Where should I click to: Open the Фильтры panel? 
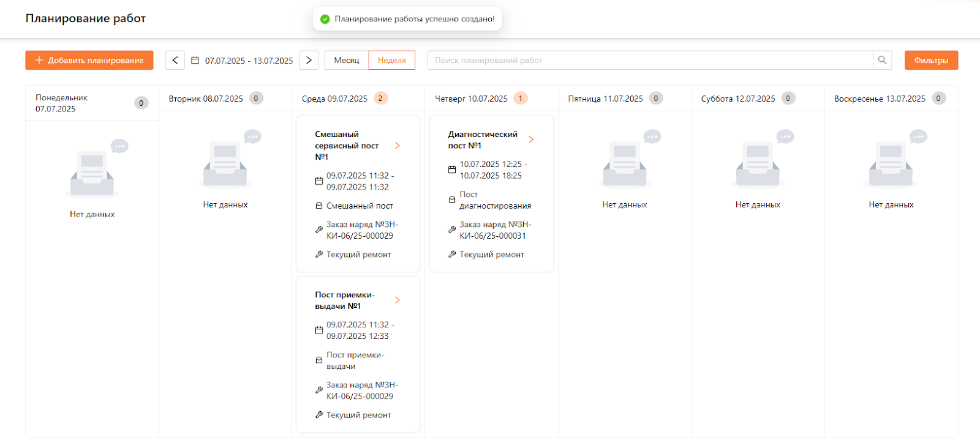931,60
